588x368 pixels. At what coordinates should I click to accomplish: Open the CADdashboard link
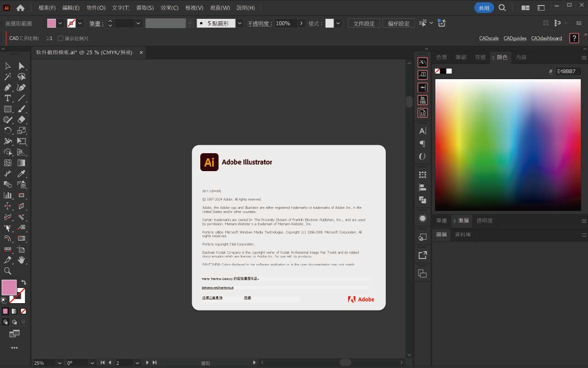click(546, 39)
